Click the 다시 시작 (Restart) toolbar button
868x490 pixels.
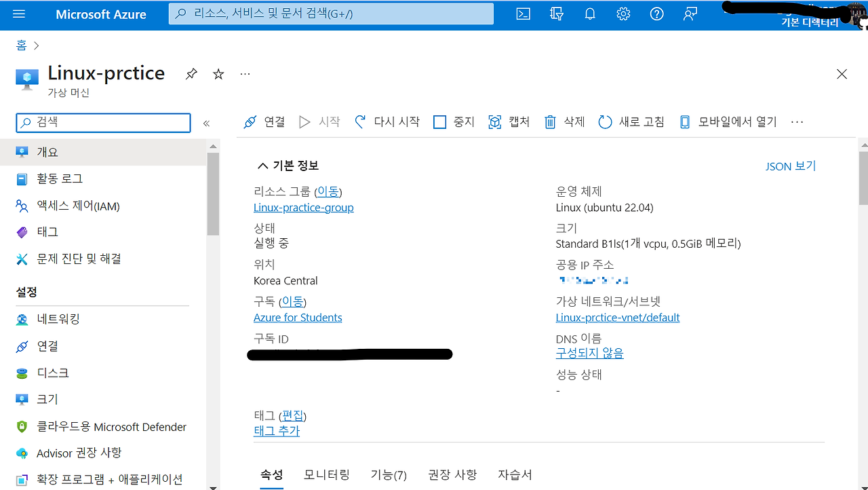387,122
